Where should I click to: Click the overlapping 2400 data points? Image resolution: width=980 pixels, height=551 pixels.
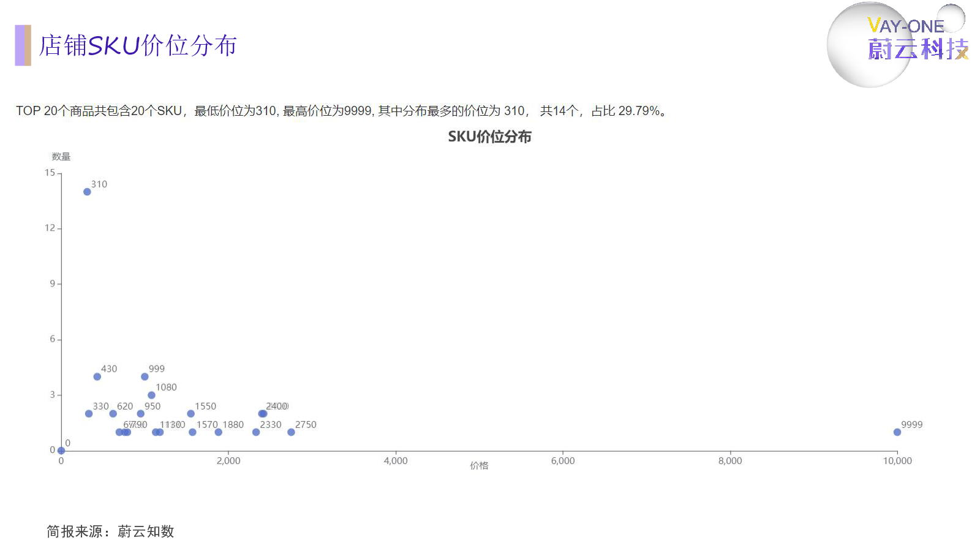click(262, 413)
